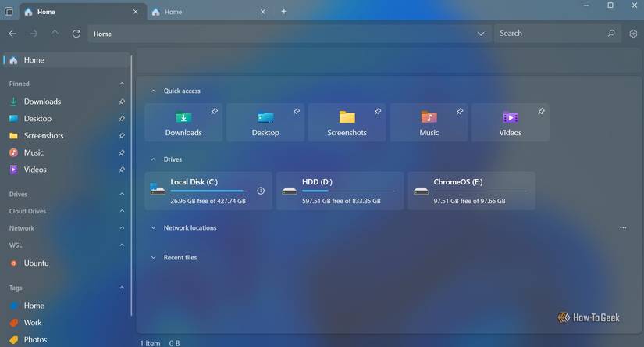The height and width of the screenshot is (347, 644).
Task: Click the low-space info icon on Local Disk
Action: pyautogui.click(x=261, y=191)
